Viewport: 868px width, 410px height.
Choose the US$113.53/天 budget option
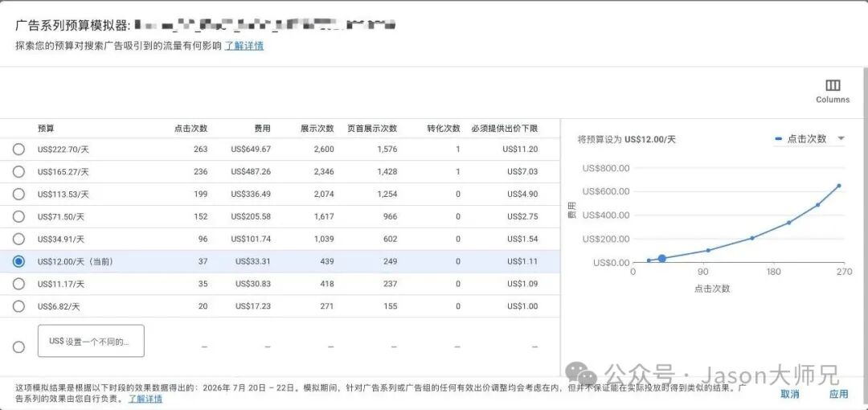point(18,194)
